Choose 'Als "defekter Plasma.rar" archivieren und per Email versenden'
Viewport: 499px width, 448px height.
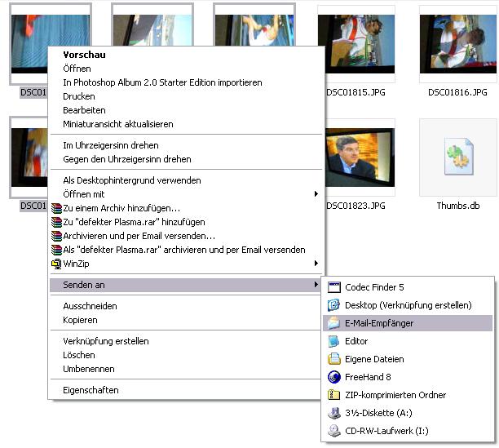(186, 250)
